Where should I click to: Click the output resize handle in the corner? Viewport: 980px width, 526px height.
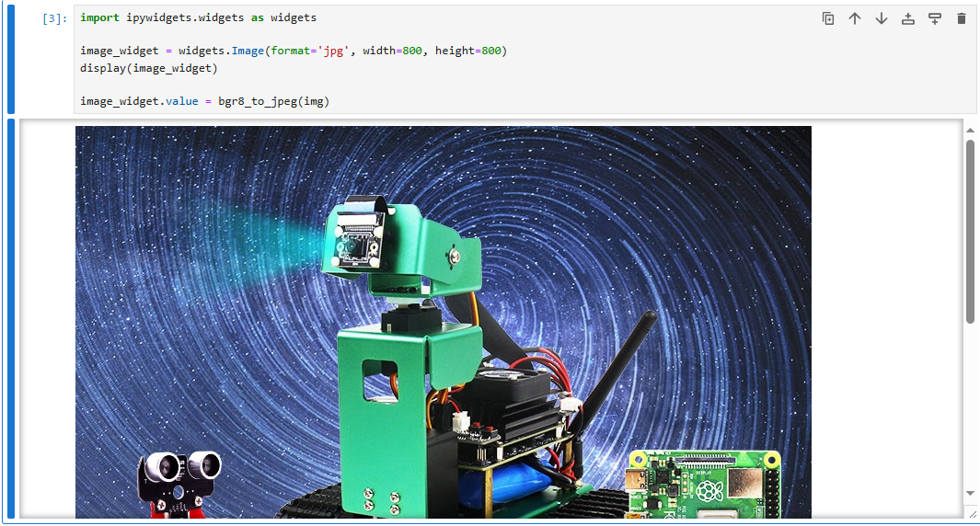(973, 514)
